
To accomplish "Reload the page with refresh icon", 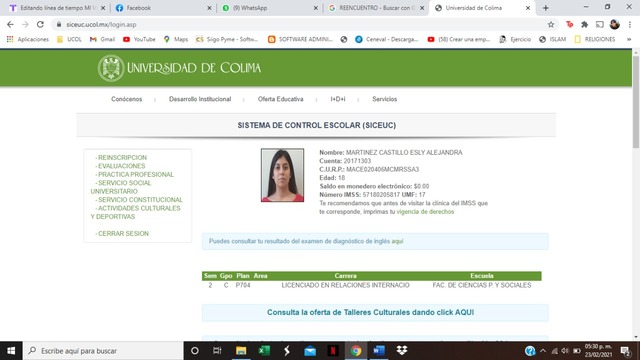I will [x=40, y=24].
